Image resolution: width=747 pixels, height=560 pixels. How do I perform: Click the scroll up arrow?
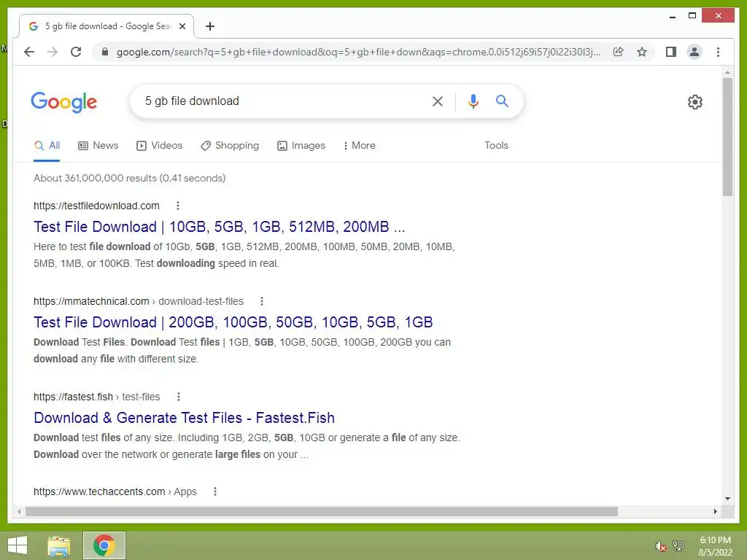click(727, 73)
